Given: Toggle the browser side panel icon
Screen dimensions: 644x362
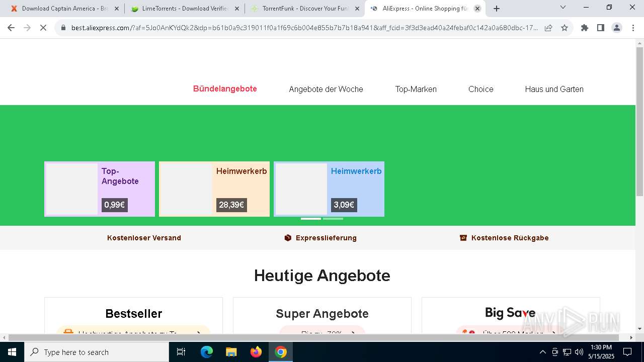Looking at the screenshot, I should pos(601,28).
